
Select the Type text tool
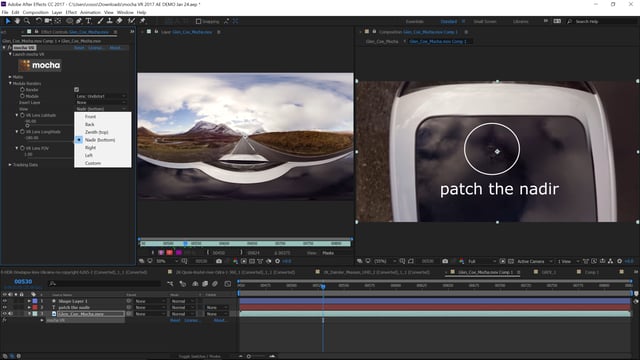(88, 21)
